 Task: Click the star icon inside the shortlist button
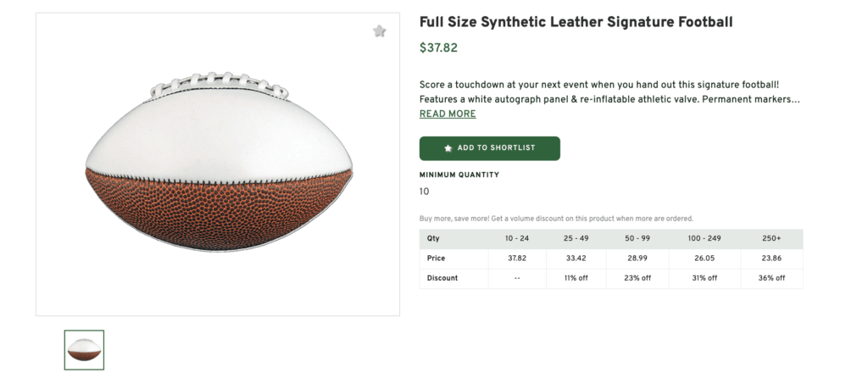tap(448, 148)
